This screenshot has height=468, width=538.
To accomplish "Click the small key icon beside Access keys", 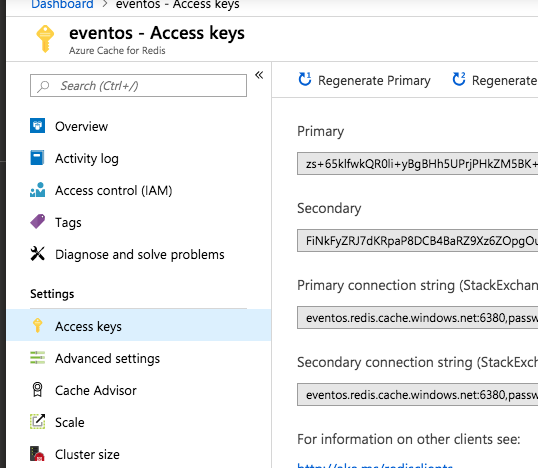I will point(37,325).
